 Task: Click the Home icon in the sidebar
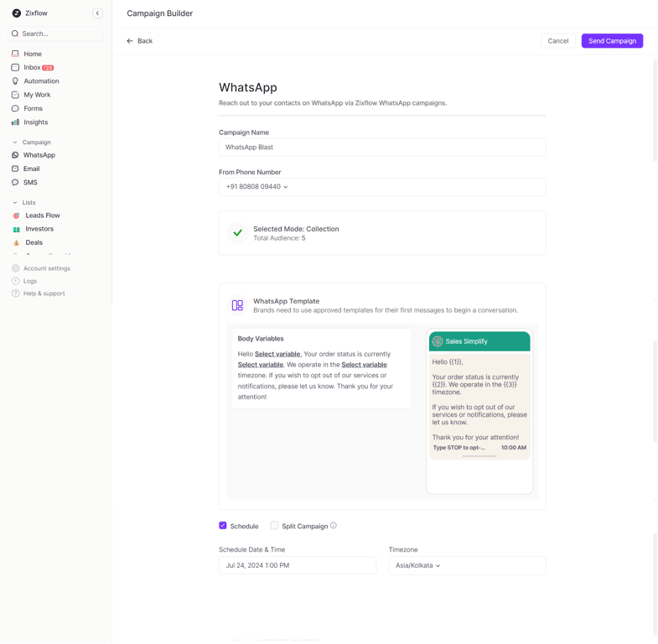click(x=15, y=54)
